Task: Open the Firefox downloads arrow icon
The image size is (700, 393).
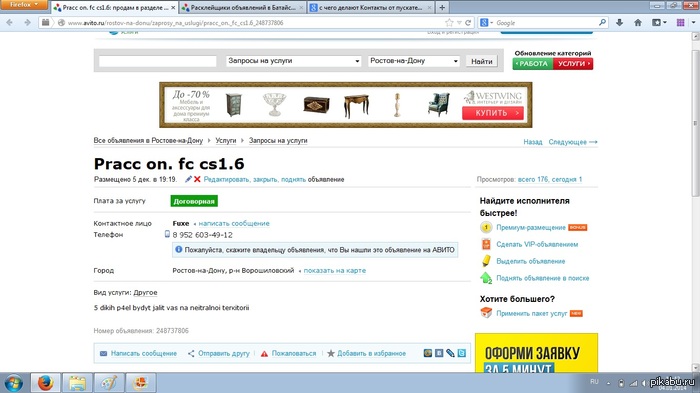Action: coord(619,22)
